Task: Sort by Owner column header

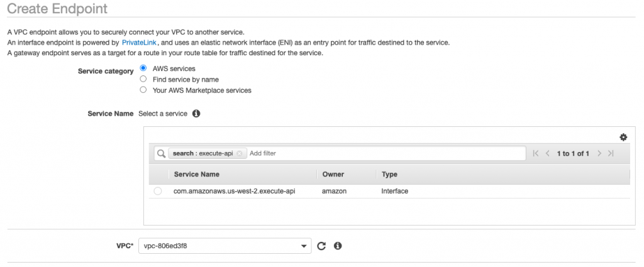Action: click(x=333, y=174)
